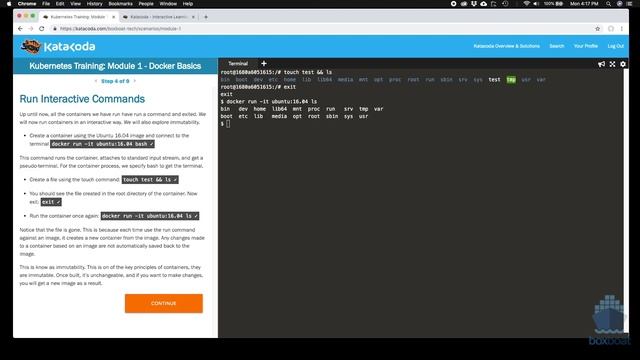Bookmark this page with star icon

coord(598,29)
